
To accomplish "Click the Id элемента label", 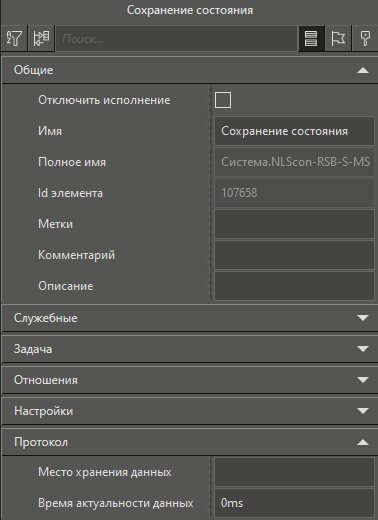I will coord(70,193).
